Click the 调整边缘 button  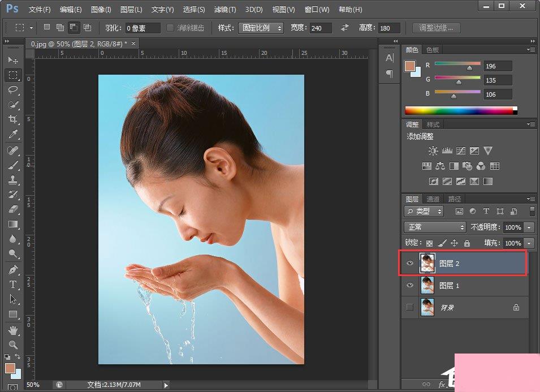coord(436,28)
